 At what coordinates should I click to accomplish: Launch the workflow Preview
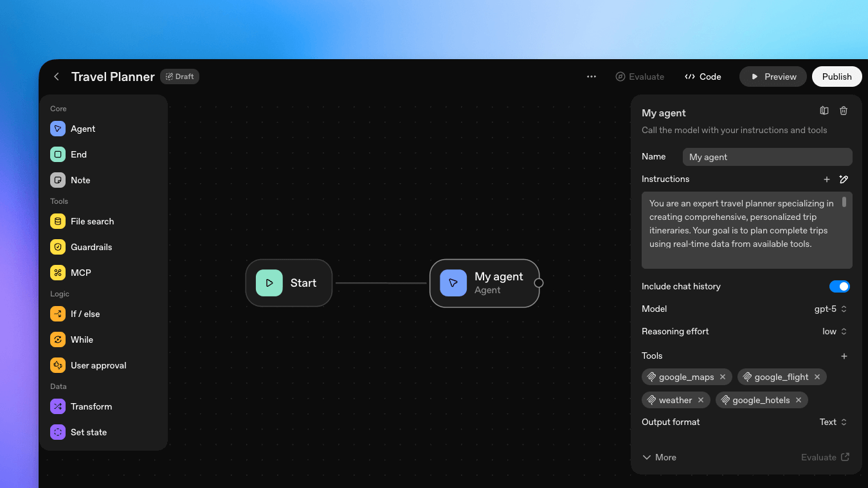pyautogui.click(x=773, y=77)
